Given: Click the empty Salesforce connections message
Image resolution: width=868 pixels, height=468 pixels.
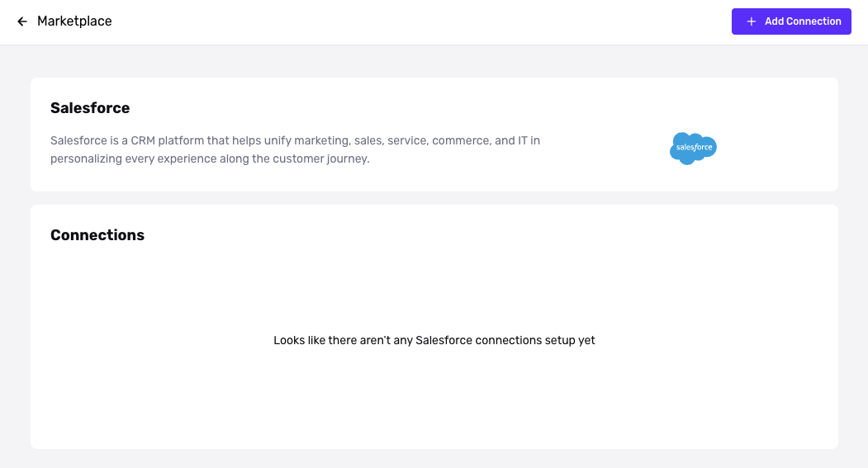Looking at the screenshot, I should 434,340.
